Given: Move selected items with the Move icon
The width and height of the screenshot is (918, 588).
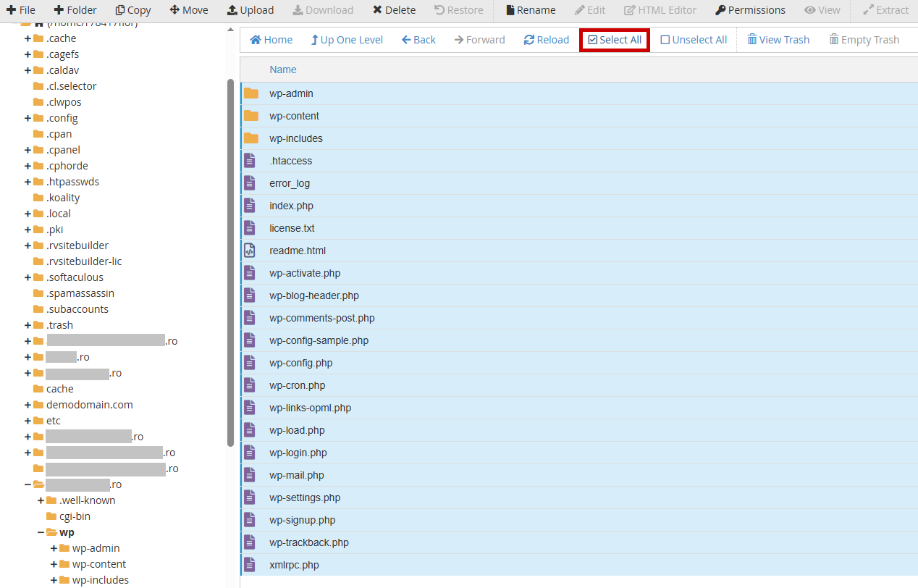Looking at the screenshot, I should coord(188,10).
